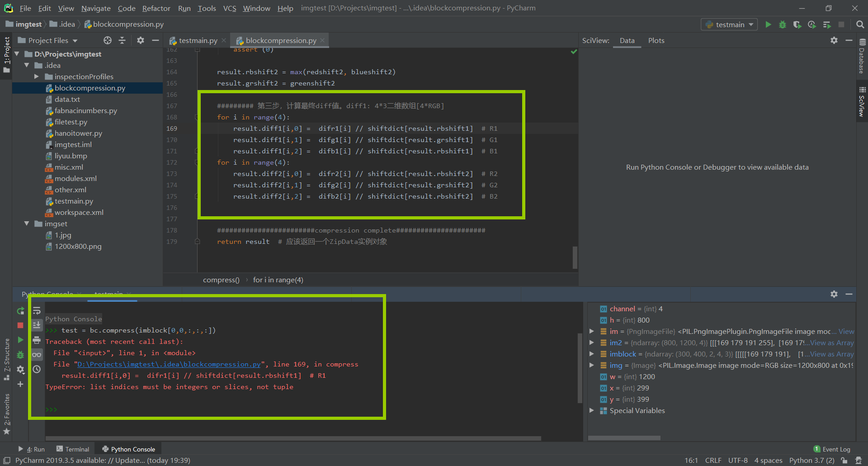Viewport: 868px width, 466px height.
Task: Run testmain with the green Run icon
Action: (768, 24)
